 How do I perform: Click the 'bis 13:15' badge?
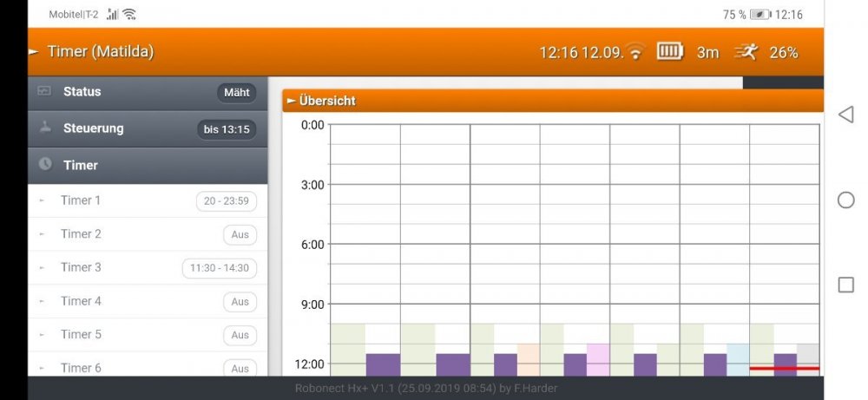point(227,129)
